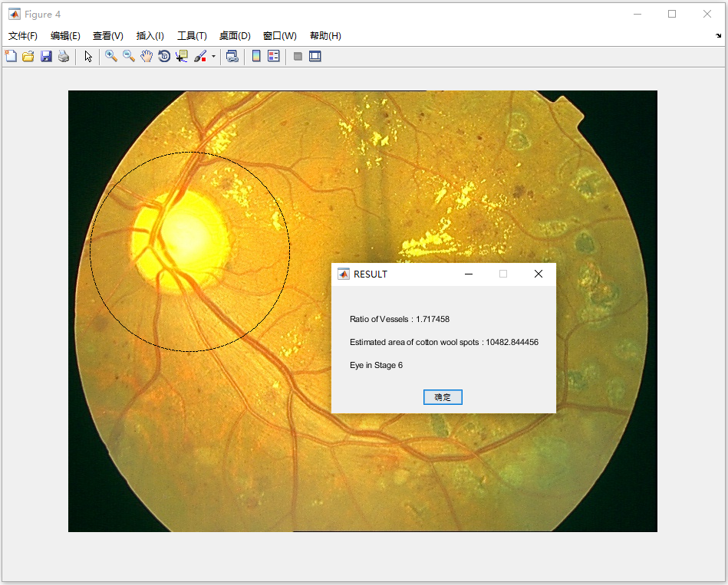Screen dimensions: 728x585
Task: Open the 插入(I) menu
Action: coord(150,36)
